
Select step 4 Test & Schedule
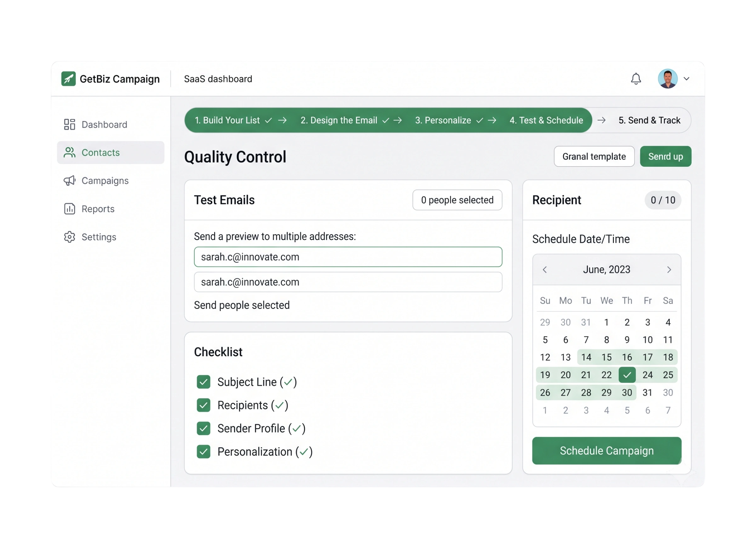point(546,120)
